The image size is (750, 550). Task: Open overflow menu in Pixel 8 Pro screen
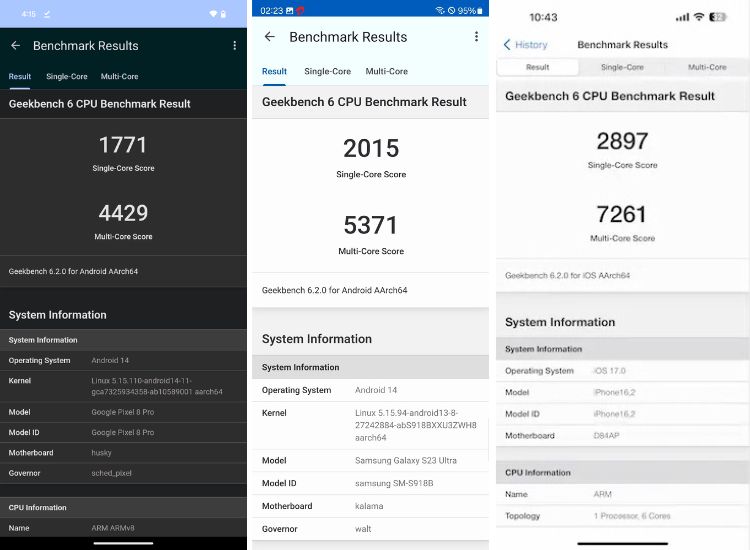click(234, 45)
